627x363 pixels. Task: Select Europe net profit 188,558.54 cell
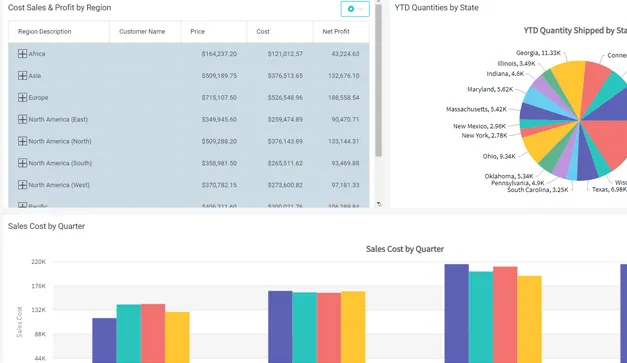(343, 98)
